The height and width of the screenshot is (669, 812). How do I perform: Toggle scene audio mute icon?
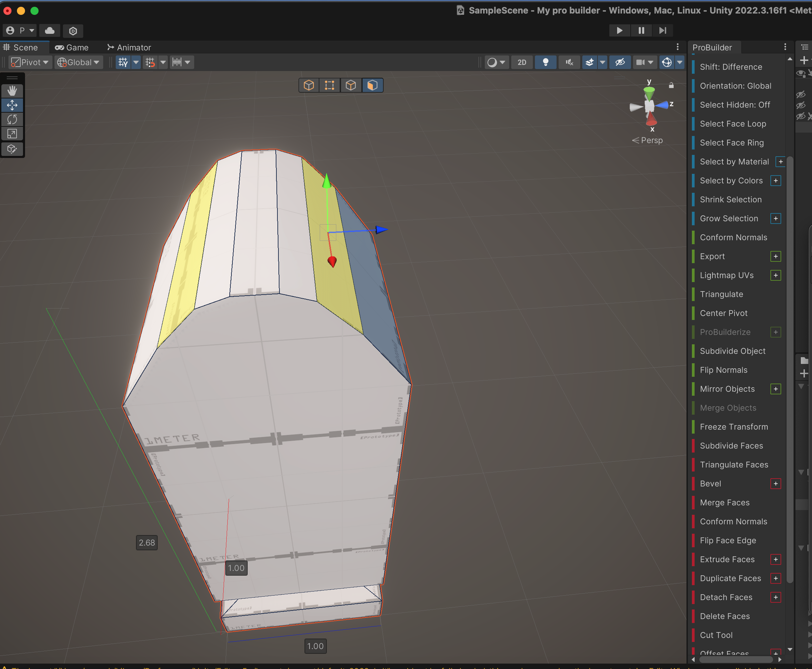(x=569, y=63)
